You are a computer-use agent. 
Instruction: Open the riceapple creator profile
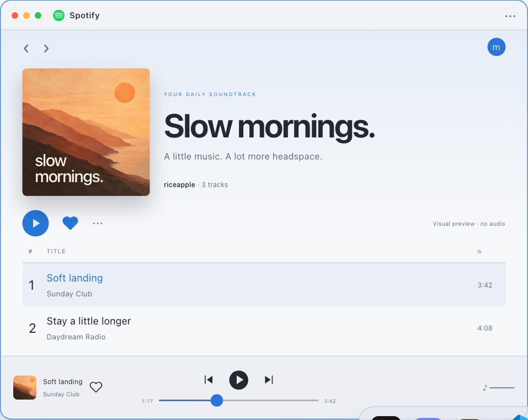(x=179, y=184)
